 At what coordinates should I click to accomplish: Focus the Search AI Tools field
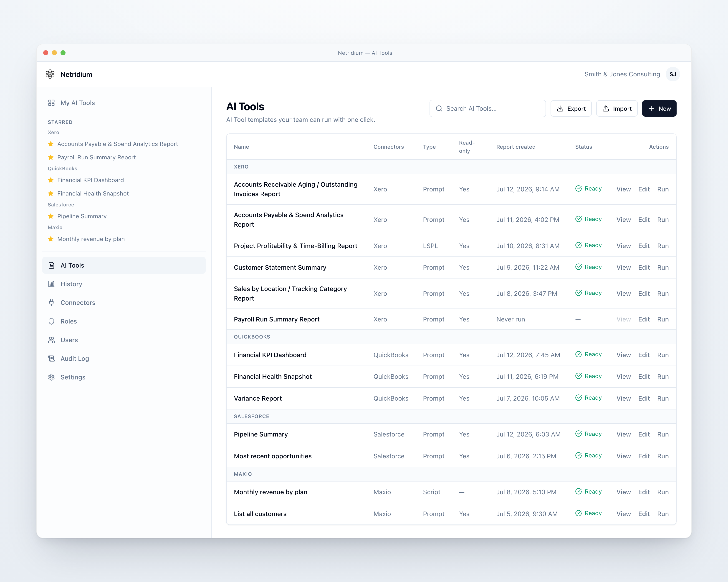(487, 109)
